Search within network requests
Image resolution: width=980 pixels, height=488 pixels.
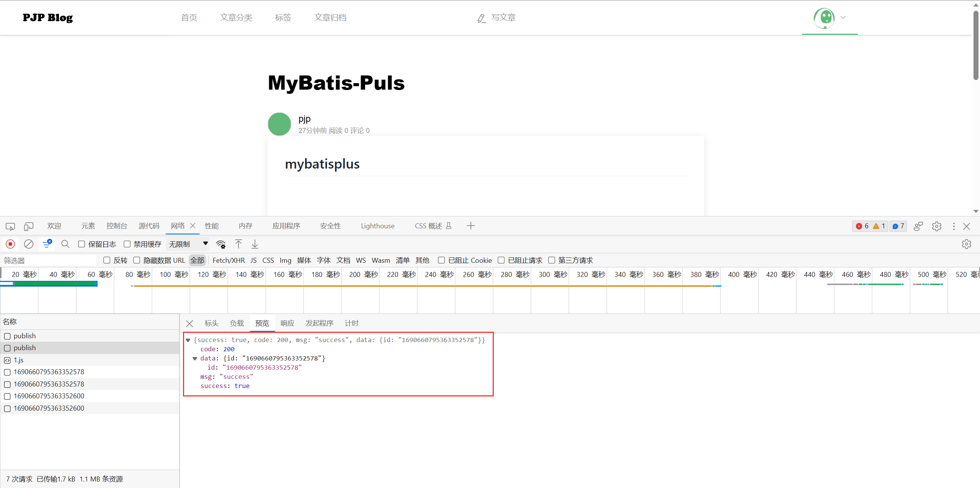pos(65,244)
